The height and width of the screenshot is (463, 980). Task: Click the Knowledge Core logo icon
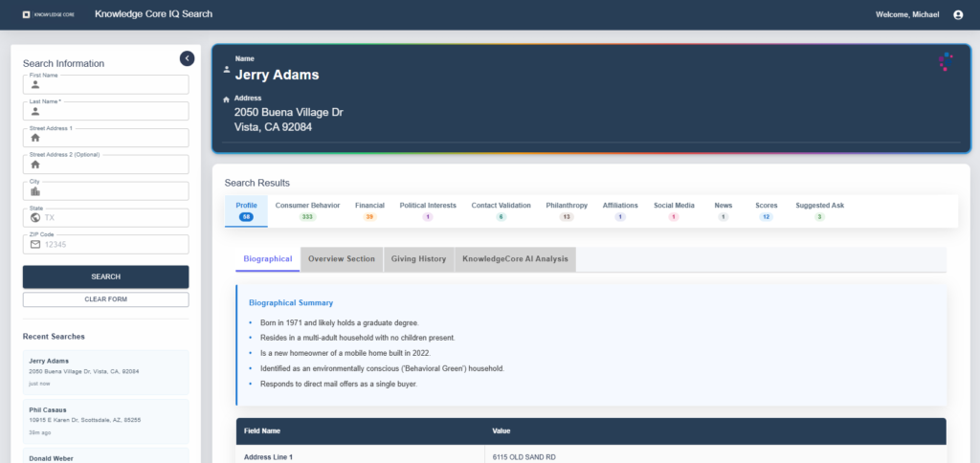pyautogui.click(x=26, y=14)
